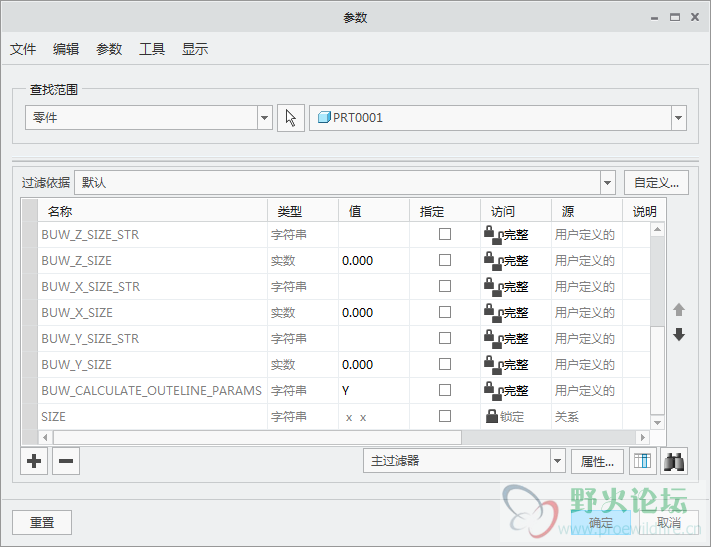Screen dimensions: 711x547
Task: Click the horizontal scroll-left arrow
Action: click(x=45, y=438)
